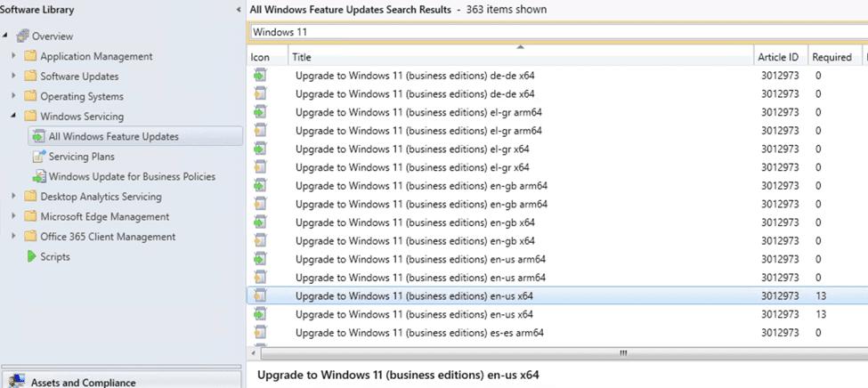Click the green Scripts icon

point(31,256)
